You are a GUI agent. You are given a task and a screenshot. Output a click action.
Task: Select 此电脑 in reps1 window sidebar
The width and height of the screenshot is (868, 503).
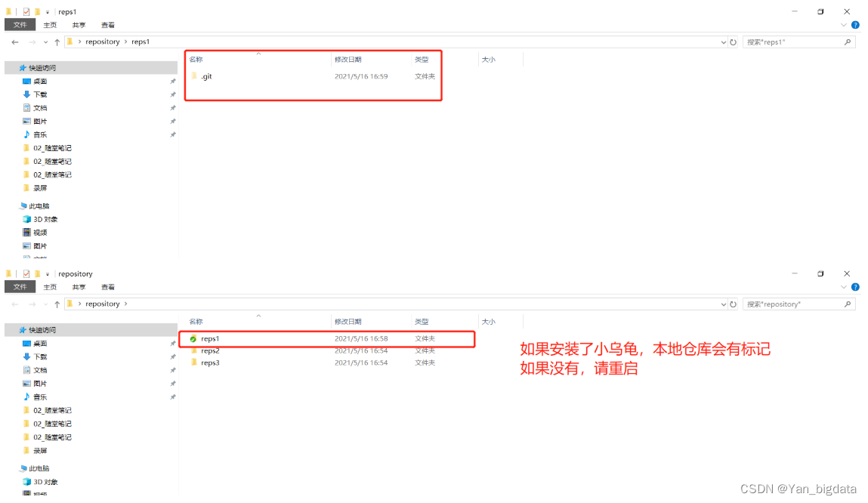(x=39, y=206)
